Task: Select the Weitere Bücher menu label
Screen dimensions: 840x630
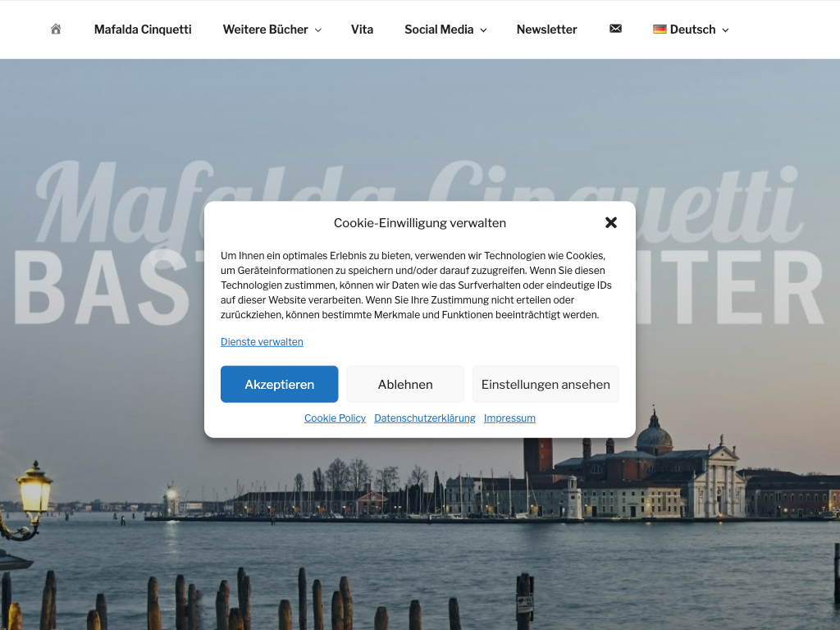Action: pyautogui.click(x=265, y=30)
